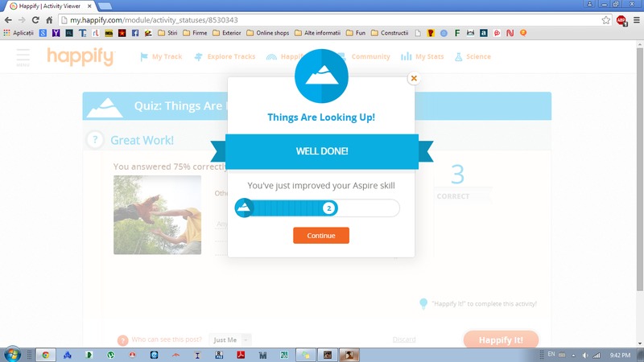Image resolution: width=644 pixels, height=362 pixels.
Task: Select the Happify Activity Viewer tab
Action: point(49,6)
